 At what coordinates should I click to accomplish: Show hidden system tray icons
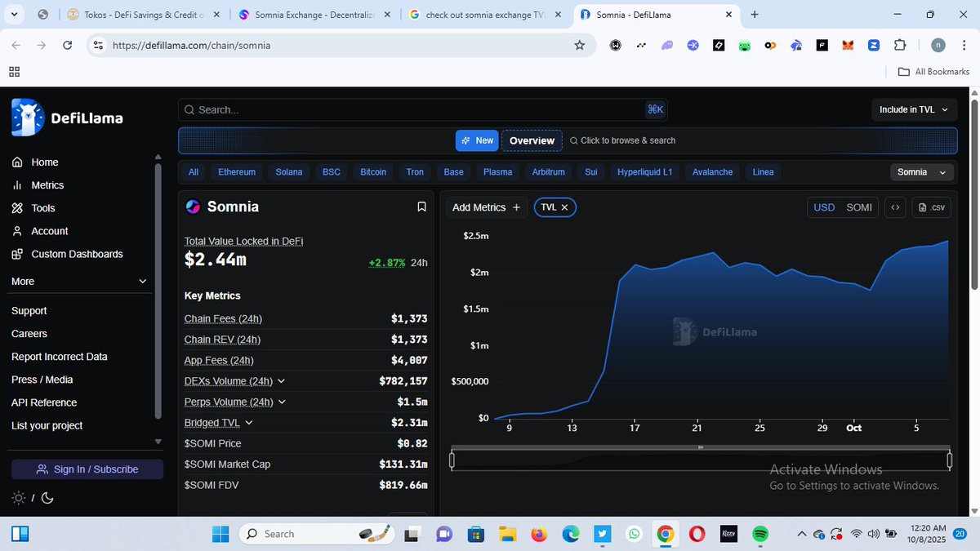[x=801, y=534]
